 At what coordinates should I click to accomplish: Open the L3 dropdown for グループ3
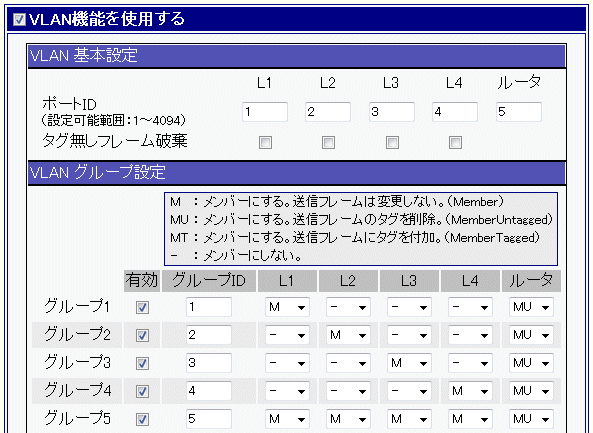click(409, 363)
